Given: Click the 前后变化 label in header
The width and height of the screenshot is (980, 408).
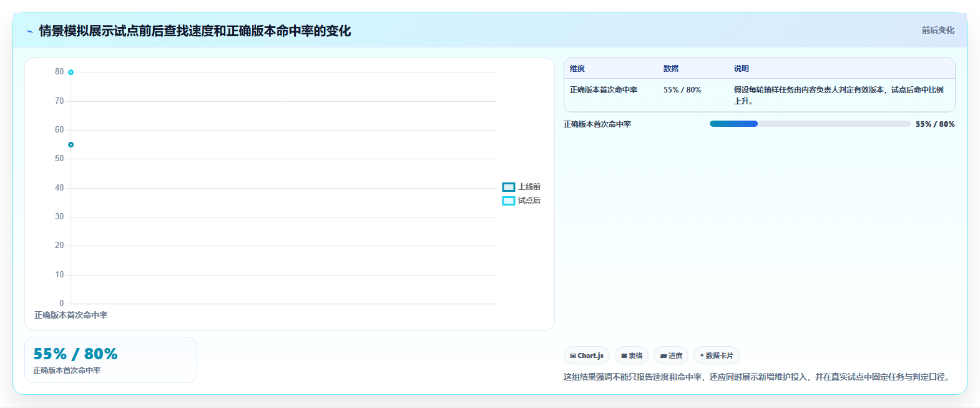Looking at the screenshot, I should pos(938,30).
